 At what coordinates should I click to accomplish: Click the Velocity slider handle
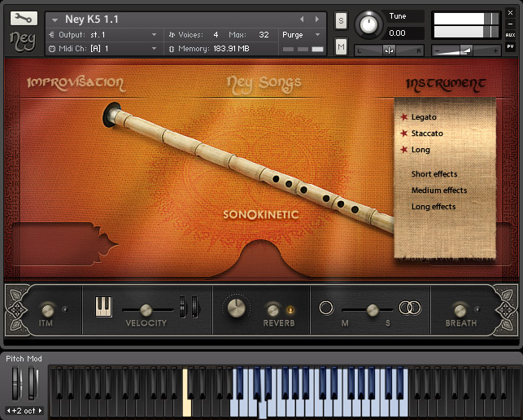point(146,310)
